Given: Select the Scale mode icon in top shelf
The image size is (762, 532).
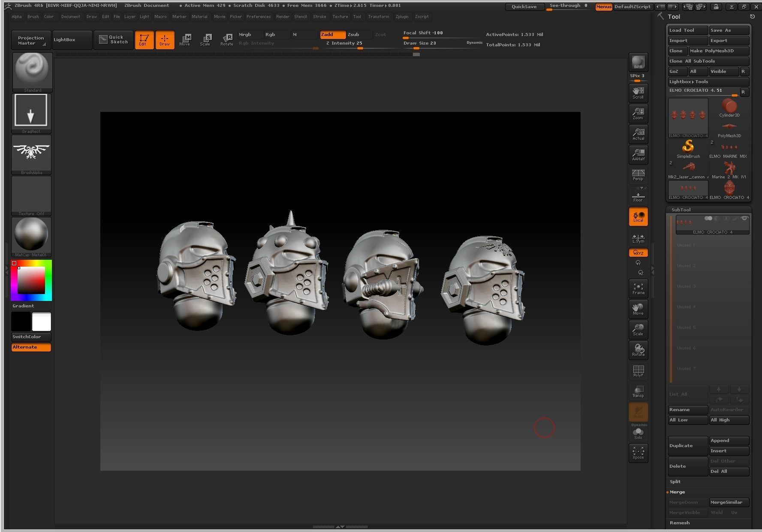Looking at the screenshot, I should pos(205,40).
